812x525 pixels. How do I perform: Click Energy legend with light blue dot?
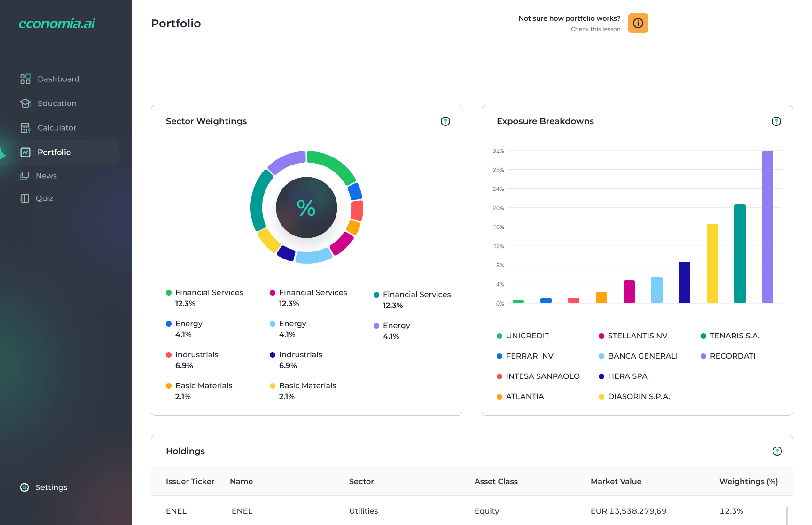288,329
